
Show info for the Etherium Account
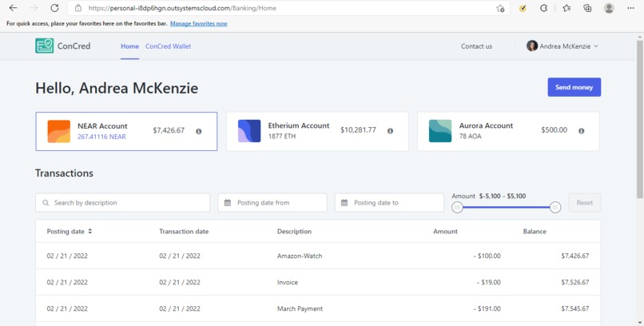click(x=390, y=131)
